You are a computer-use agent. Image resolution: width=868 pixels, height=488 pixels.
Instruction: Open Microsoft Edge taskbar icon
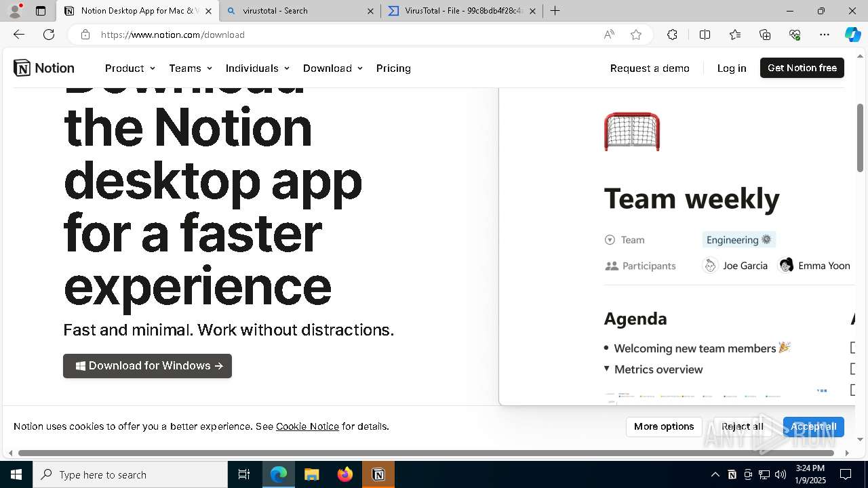click(x=279, y=474)
